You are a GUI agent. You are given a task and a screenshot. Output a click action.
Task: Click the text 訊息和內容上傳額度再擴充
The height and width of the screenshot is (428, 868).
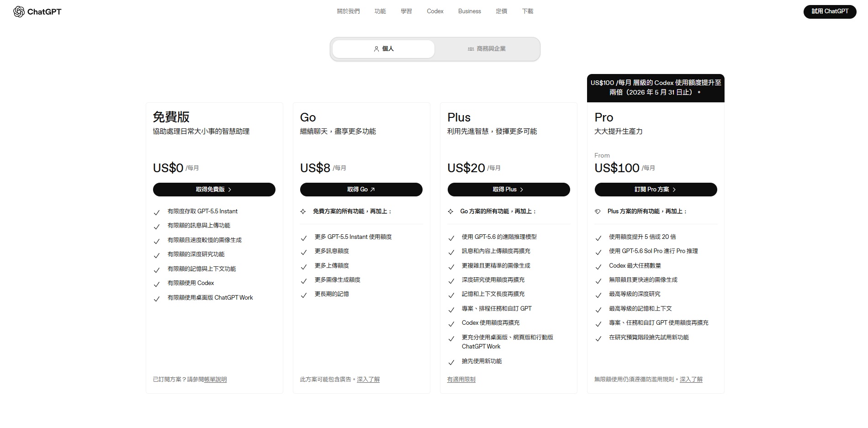click(496, 251)
